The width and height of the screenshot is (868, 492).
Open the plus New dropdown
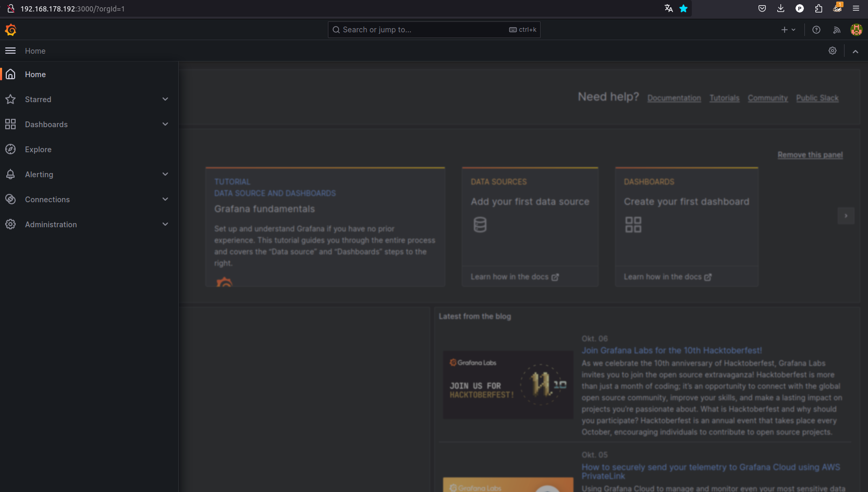788,30
